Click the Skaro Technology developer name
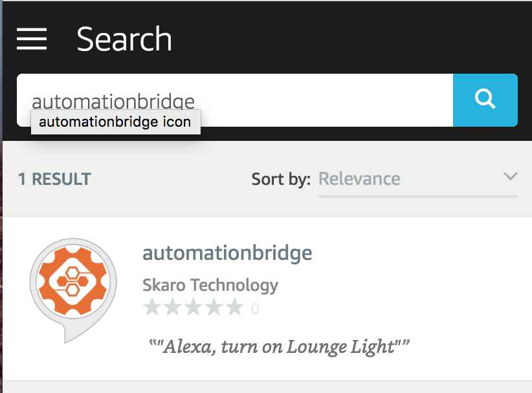Screen dimensions: 532x393 210,284
